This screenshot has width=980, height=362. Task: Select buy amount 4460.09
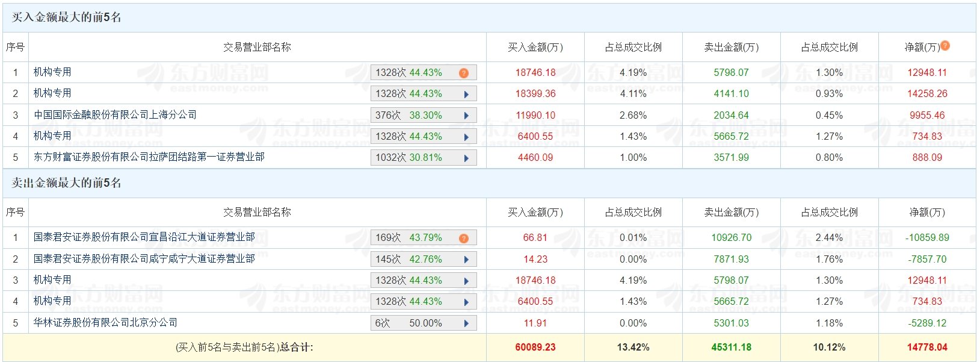[535, 158]
